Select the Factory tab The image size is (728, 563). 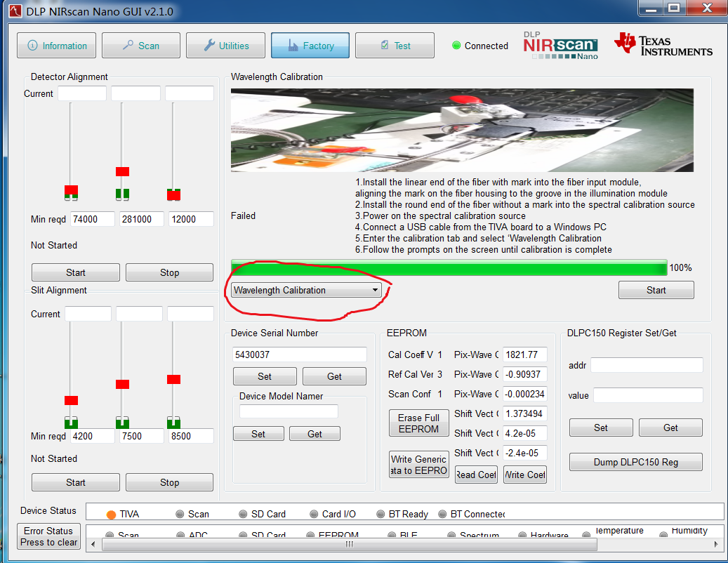coord(310,46)
